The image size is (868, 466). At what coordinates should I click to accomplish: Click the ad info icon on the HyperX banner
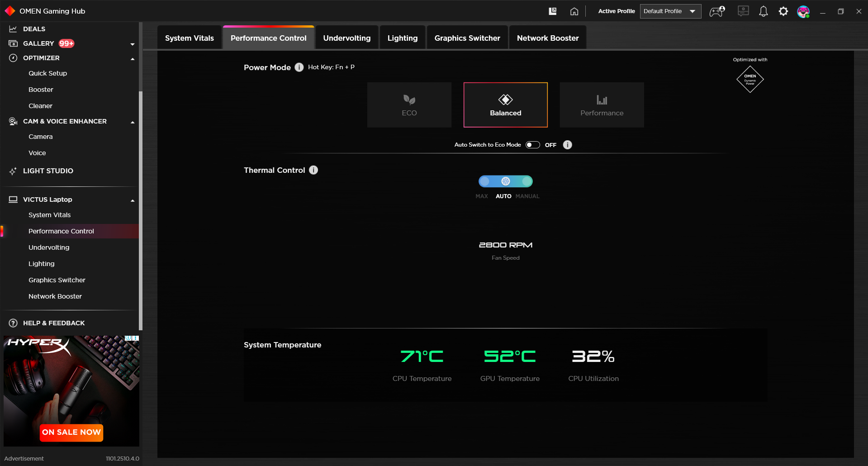click(x=128, y=338)
